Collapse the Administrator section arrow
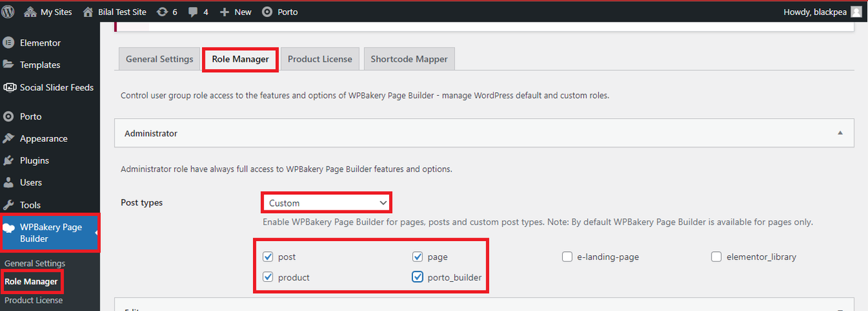 pyautogui.click(x=841, y=134)
